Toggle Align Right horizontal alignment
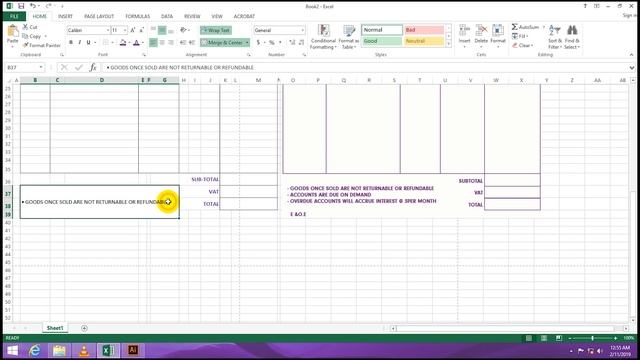Image resolution: width=640 pixels, height=360 pixels. coord(171,42)
